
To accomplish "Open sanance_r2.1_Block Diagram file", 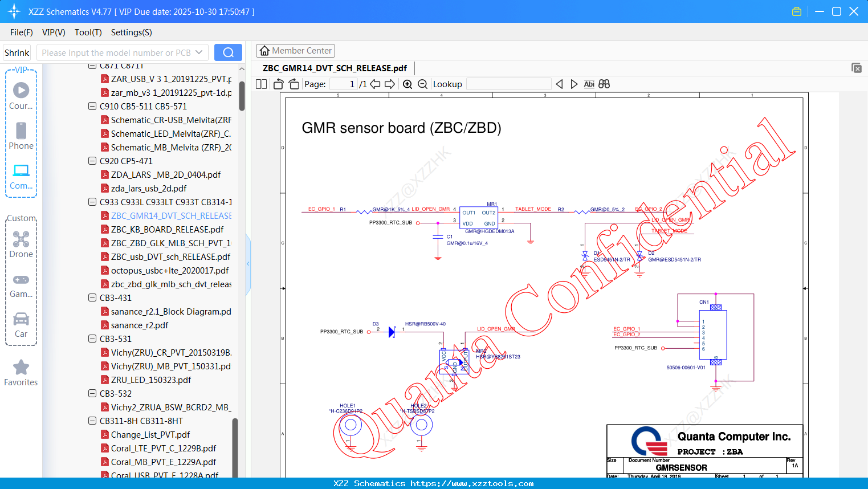I will 171,311.
